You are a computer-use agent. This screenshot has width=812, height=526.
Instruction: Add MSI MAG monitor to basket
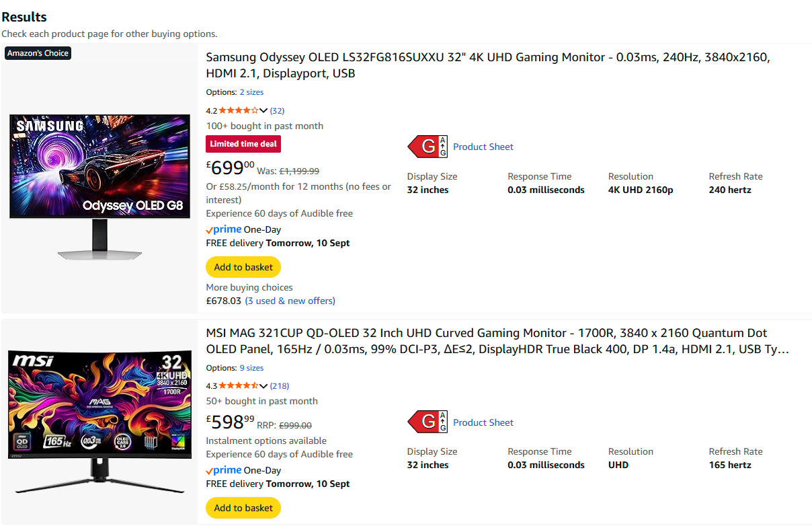coord(243,508)
